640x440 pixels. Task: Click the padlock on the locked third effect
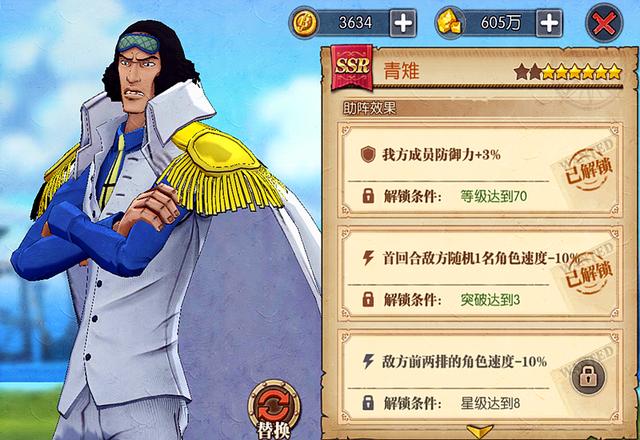588,377
